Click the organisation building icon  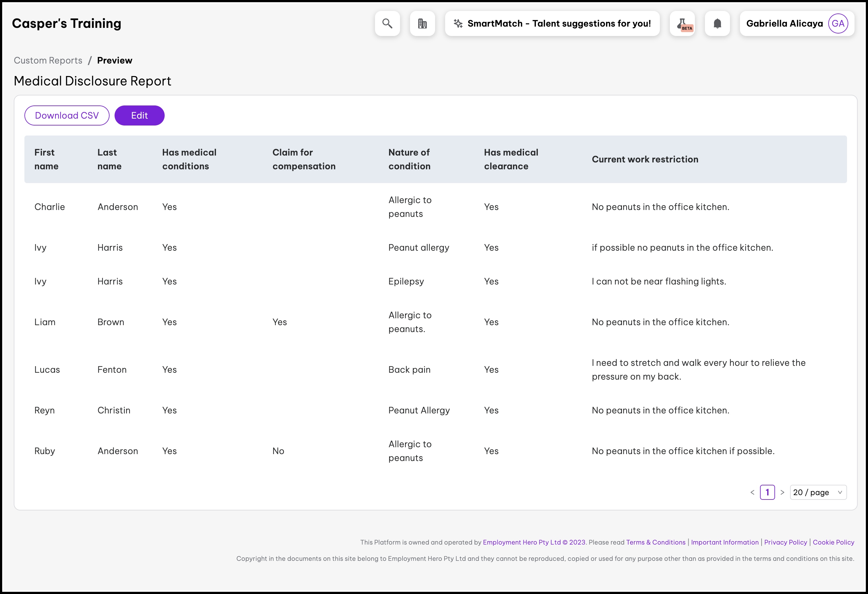pos(422,23)
